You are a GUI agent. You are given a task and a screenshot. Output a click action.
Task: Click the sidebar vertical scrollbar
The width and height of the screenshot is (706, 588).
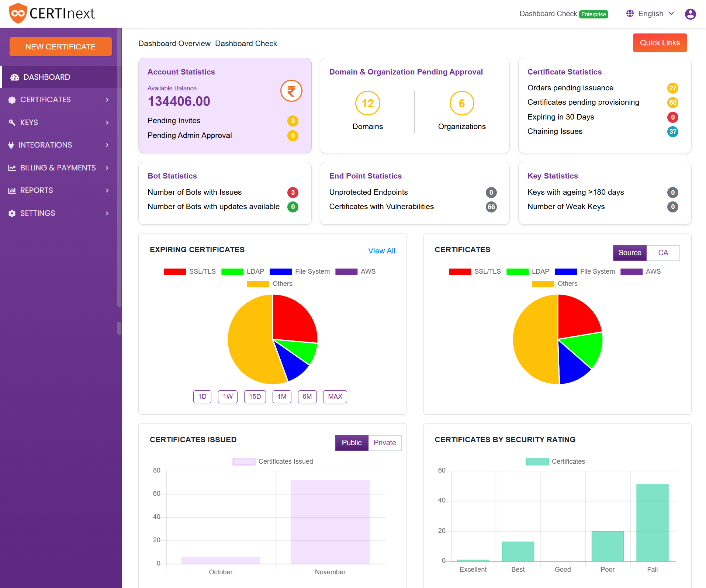119,168
